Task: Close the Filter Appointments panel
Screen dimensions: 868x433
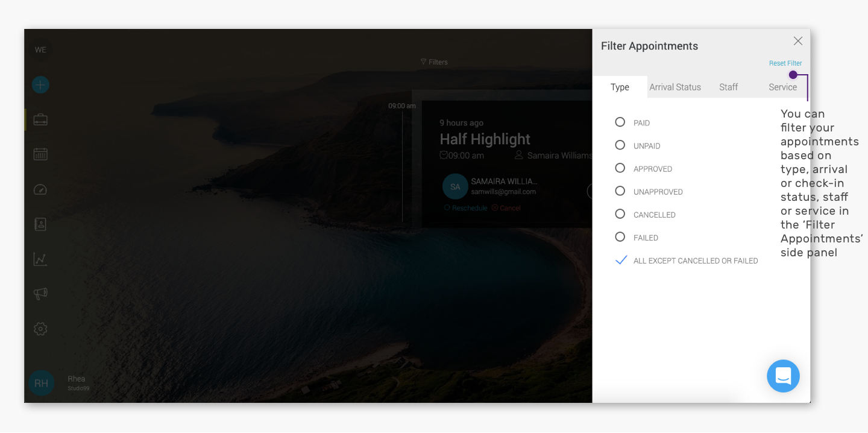Action: 798,41
